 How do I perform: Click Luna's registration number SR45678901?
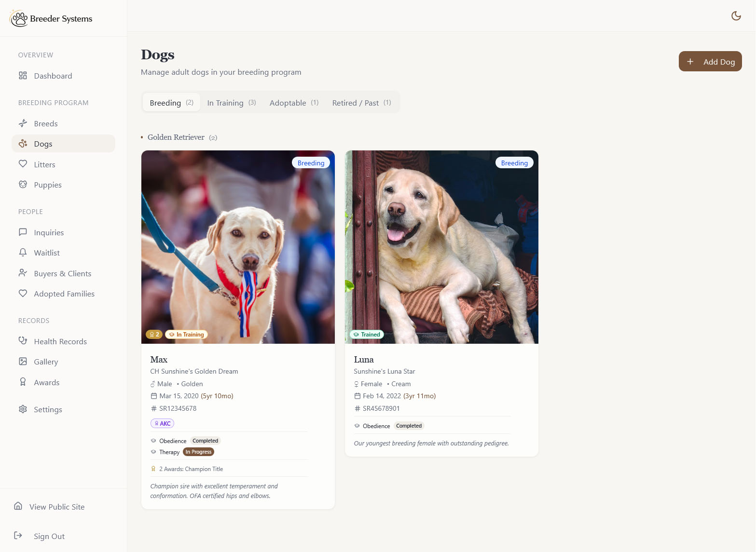pyautogui.click(x=381, y=408)
